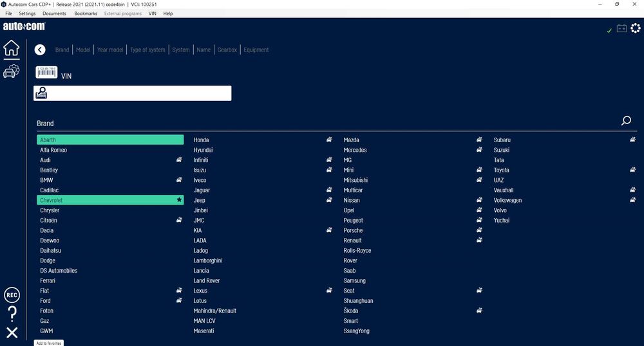The width and height of the screenshot is (644, 346).
Task: Open help question mark icon
Action: [x=12, y=314]
